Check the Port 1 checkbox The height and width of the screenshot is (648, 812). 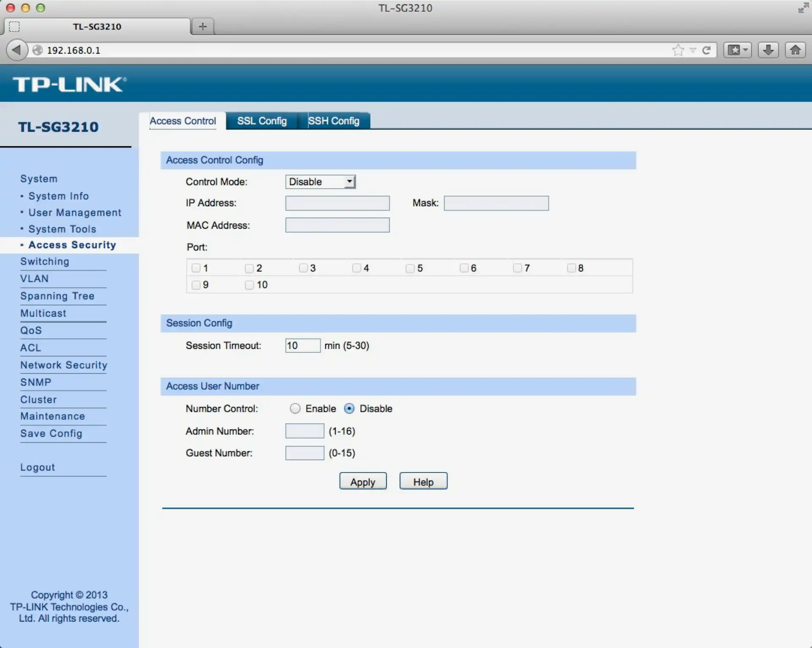coord(196,268)
